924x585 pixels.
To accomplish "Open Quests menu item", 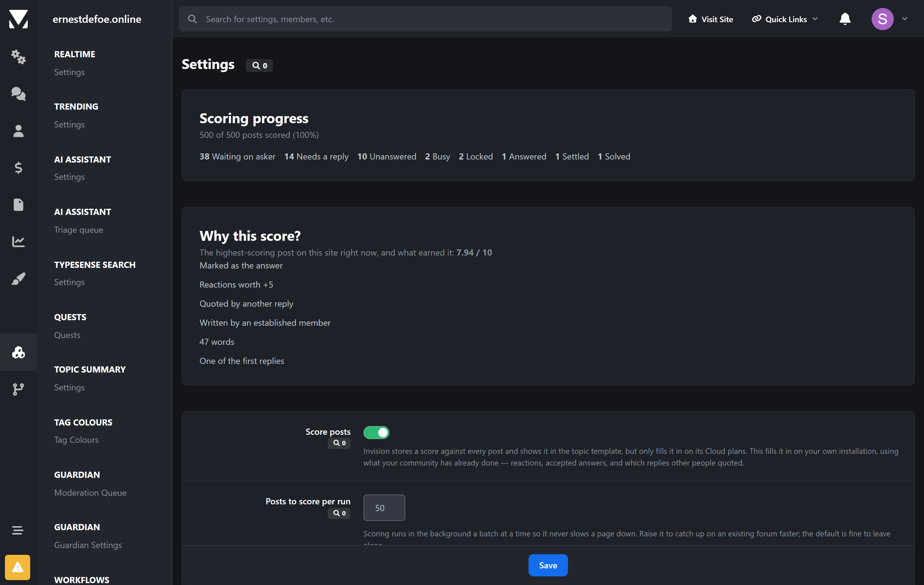I will (x=67, y=335).
